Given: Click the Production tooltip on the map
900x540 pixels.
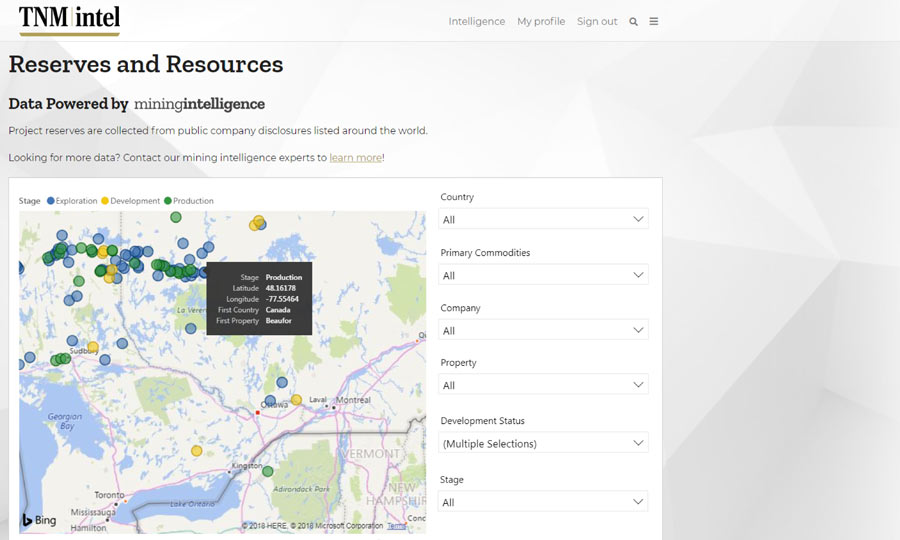Looking at the screenshot, I should tap(259, 298).
